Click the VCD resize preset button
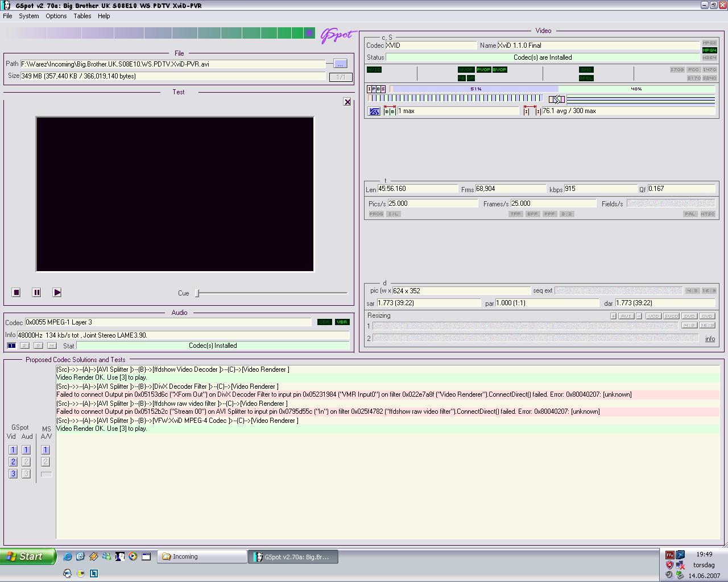The width and height of the screenshot is (728, 582). [653, 316]
